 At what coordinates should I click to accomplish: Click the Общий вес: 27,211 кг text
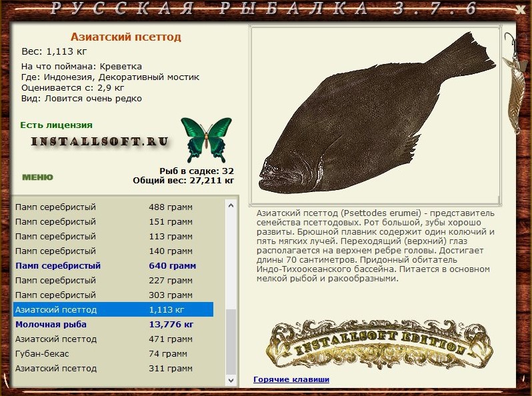(x=183, y=180)
